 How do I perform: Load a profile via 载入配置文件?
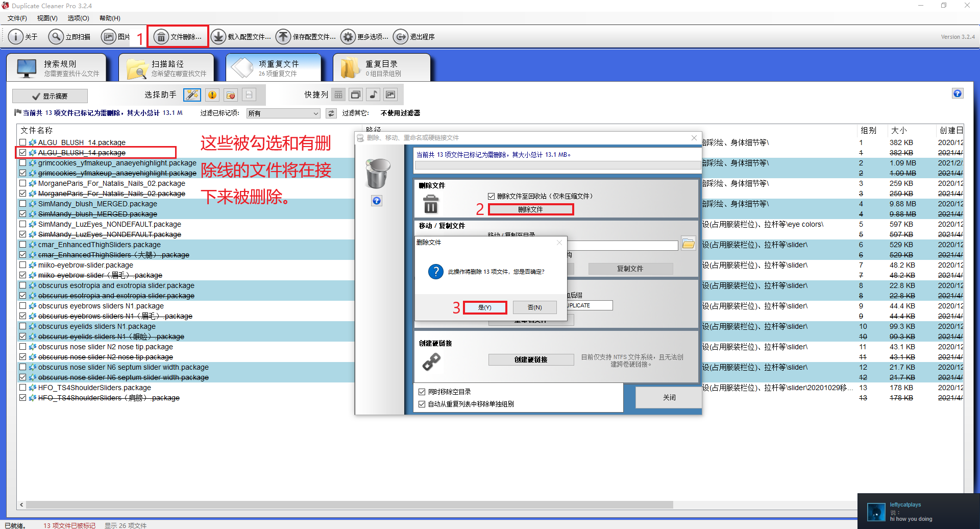(241, 37)
